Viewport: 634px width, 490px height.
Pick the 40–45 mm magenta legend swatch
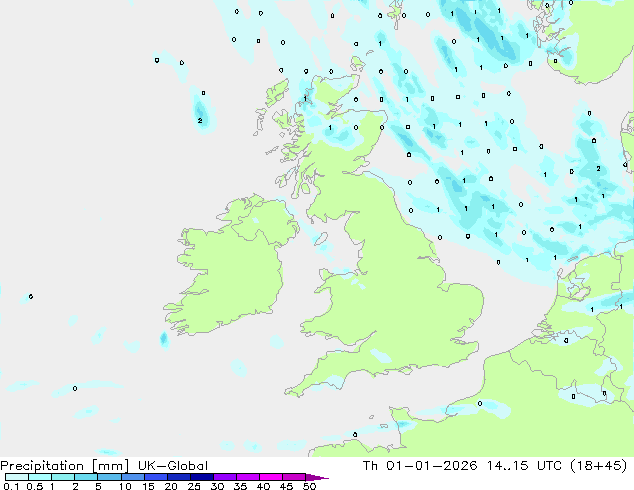click(271, 477)
